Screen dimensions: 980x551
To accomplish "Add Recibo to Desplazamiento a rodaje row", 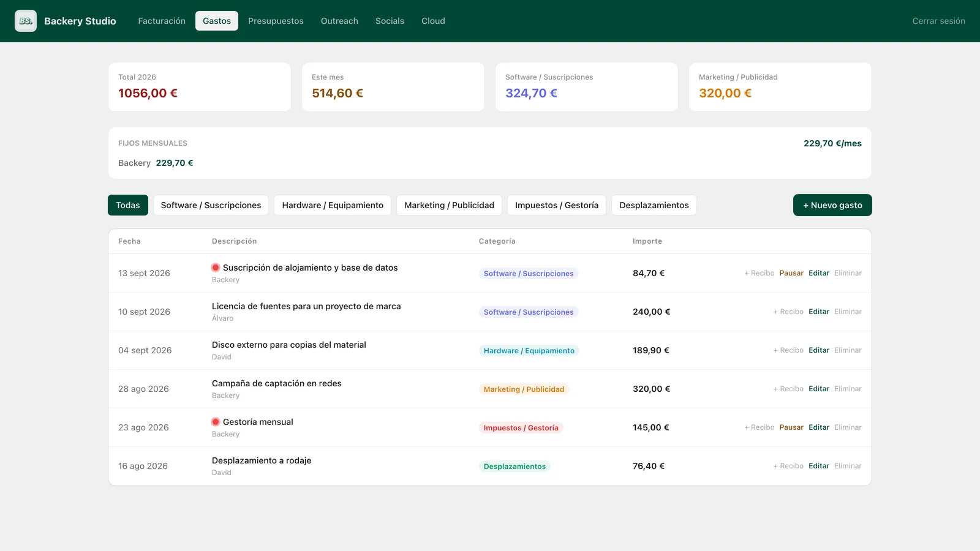I will pyautogui.click(x=788, y=466).
